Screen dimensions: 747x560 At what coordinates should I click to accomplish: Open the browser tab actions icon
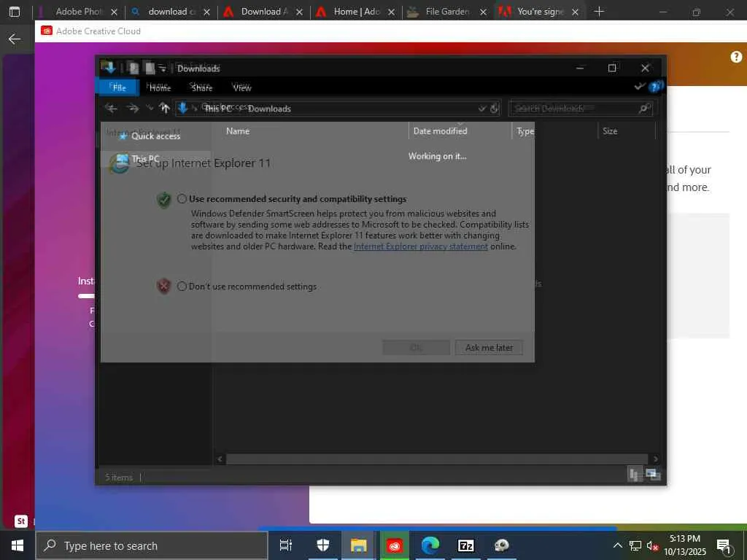pos(15,12)
